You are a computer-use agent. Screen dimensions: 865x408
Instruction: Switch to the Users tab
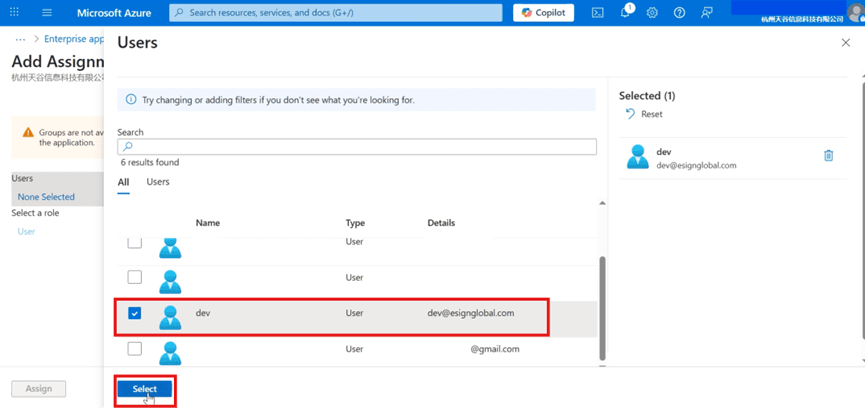click(x=158, y=181)
